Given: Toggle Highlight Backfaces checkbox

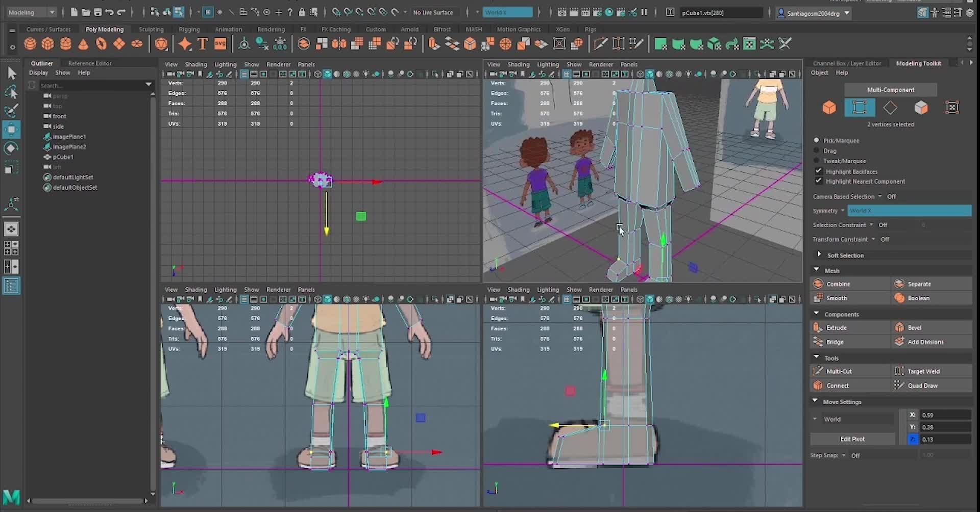Looking at the screenshot, I should coord(819,171).
